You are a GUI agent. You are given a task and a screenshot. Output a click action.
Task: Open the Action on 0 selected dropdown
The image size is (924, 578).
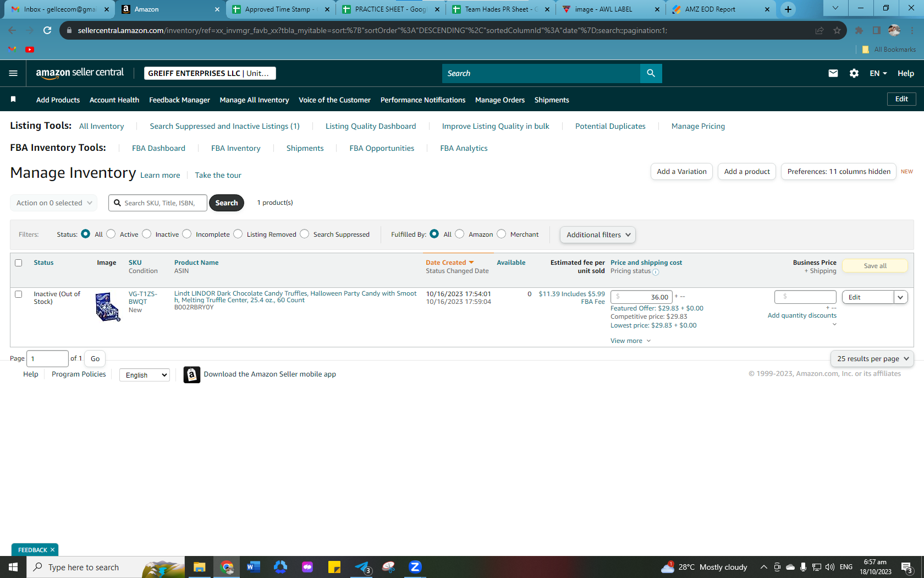(54, 203)
